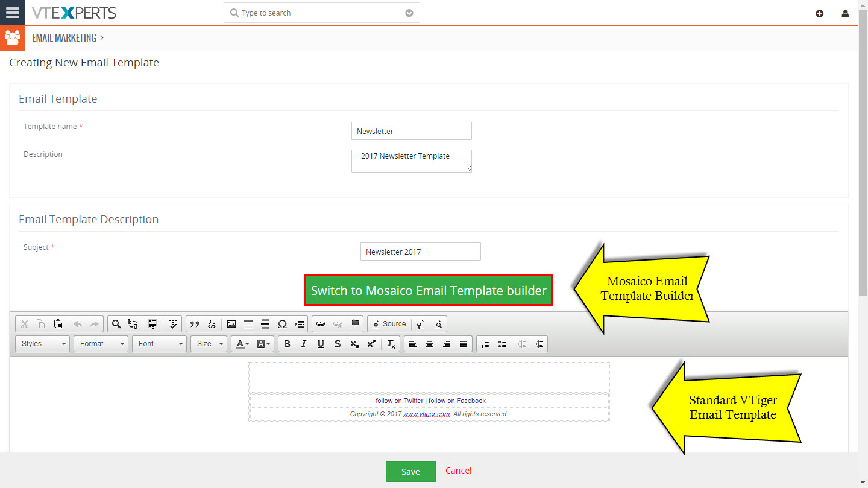Click the Paste clipboard icon
Image resolution: width=868 pixels, height=488 pixels.
click(58, 324)
